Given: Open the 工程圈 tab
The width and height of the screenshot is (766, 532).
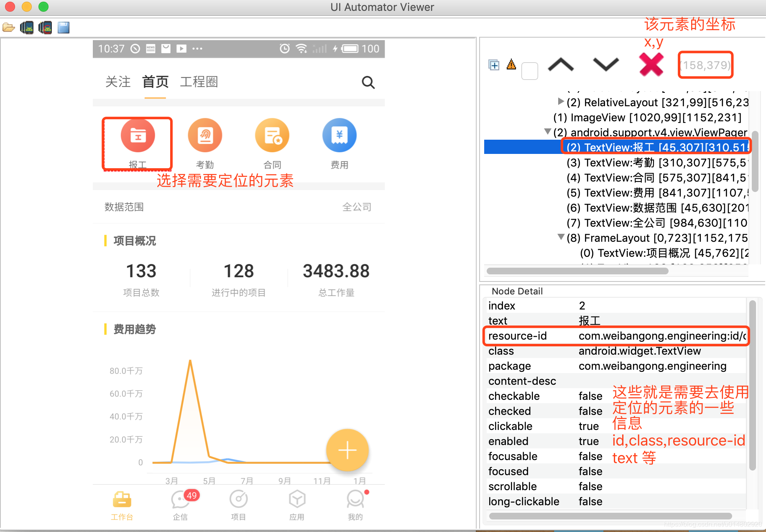Looking at the screenshot, I should click(x=199, y=82).
